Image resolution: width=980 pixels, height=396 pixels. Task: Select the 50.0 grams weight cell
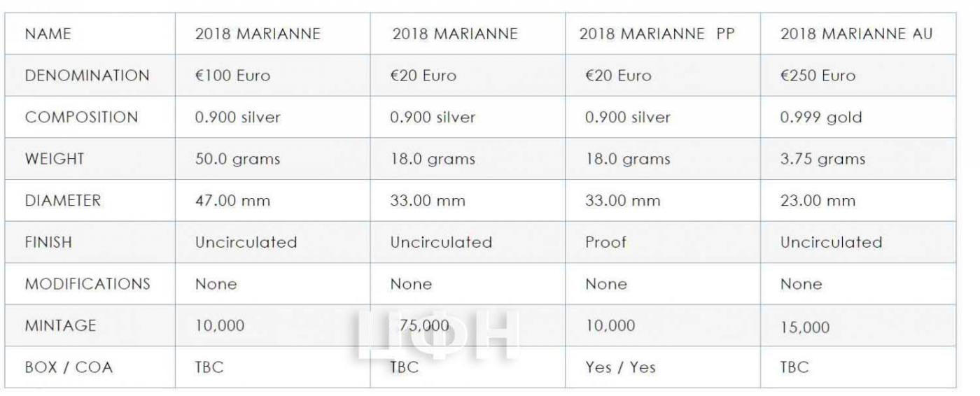click(x=273, y=159)
